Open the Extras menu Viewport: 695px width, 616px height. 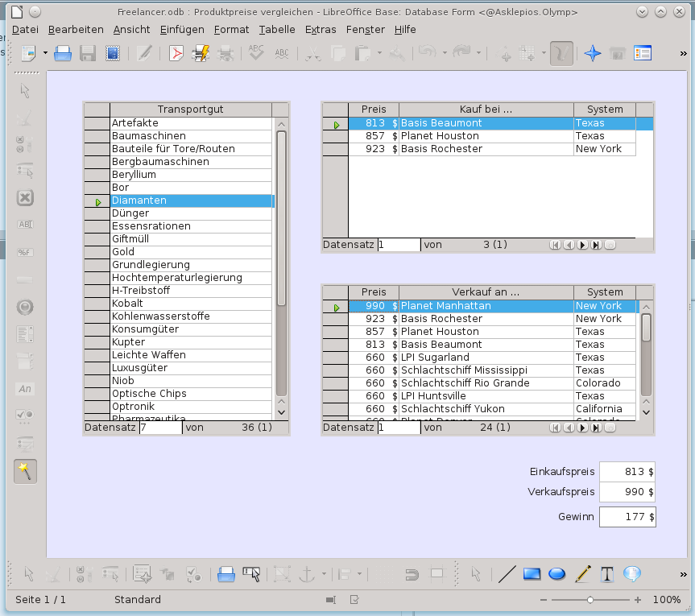pos(321,30)
